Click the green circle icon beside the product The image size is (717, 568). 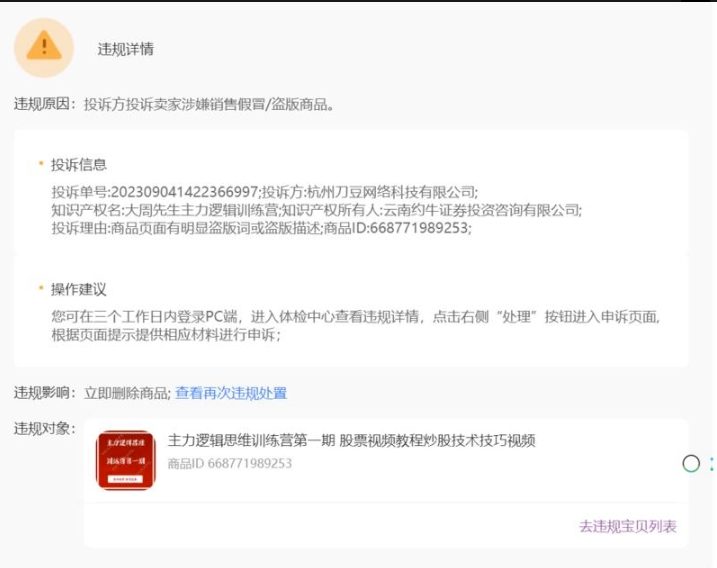(690, 463)
